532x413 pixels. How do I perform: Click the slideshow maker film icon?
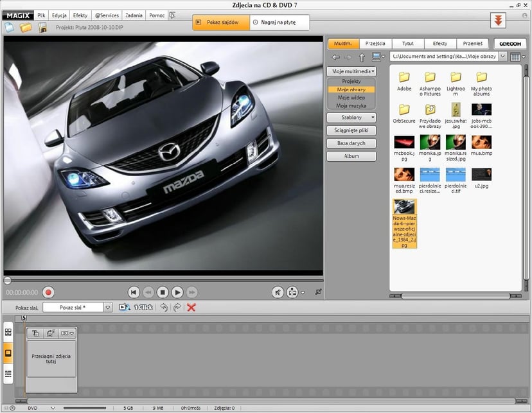[124, 307]
